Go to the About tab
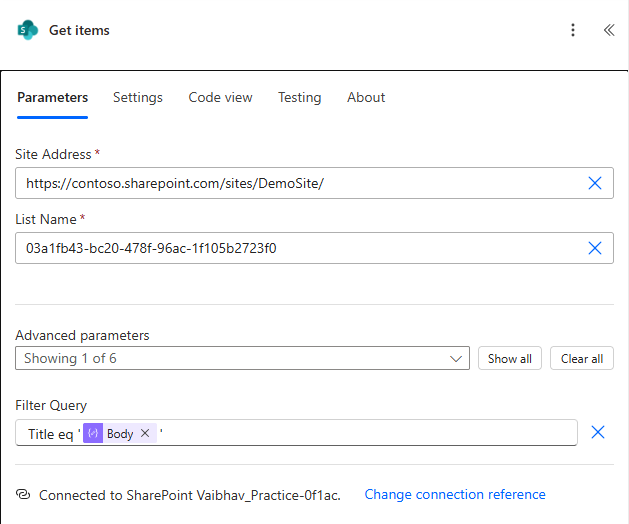The height and width of the screenshot is (524, 629). [366, 97]
